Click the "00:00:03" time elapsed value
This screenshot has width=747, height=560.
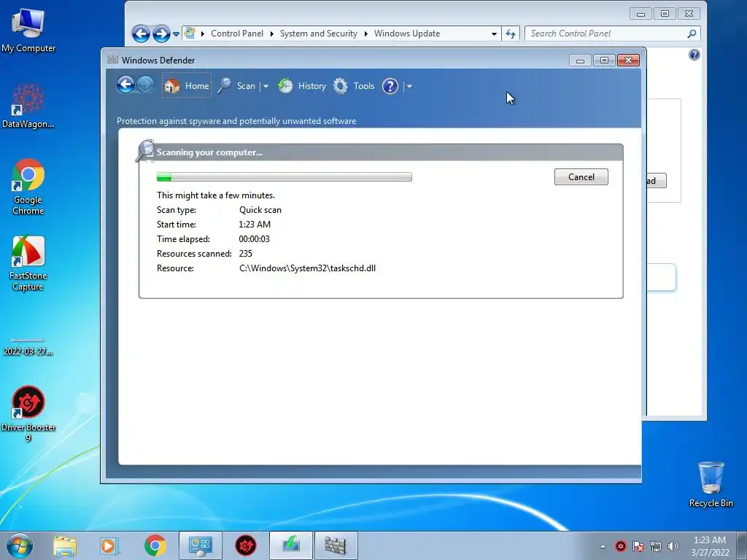tap(254, 239)
